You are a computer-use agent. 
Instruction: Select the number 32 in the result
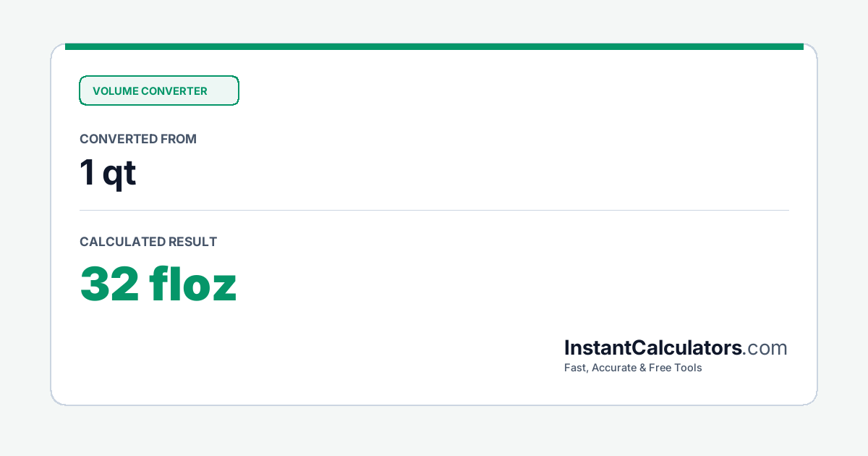[x=109, y=284]
